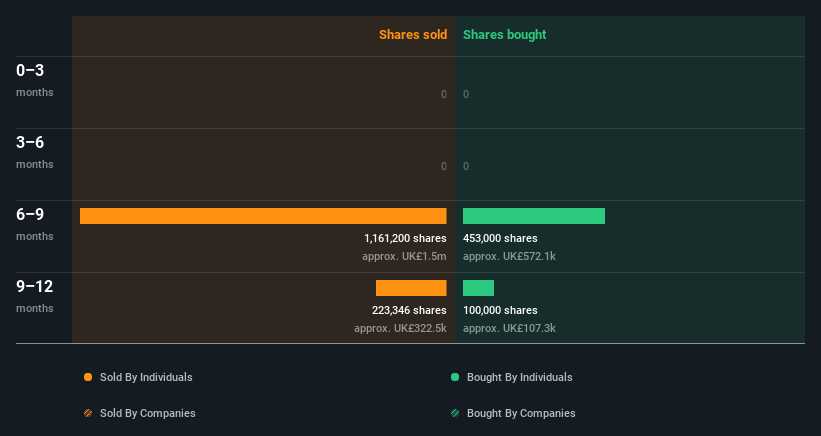This screenshot has width=821, height=436.
Task: Click the approx. UK£572.1k text
Action: 509,256
